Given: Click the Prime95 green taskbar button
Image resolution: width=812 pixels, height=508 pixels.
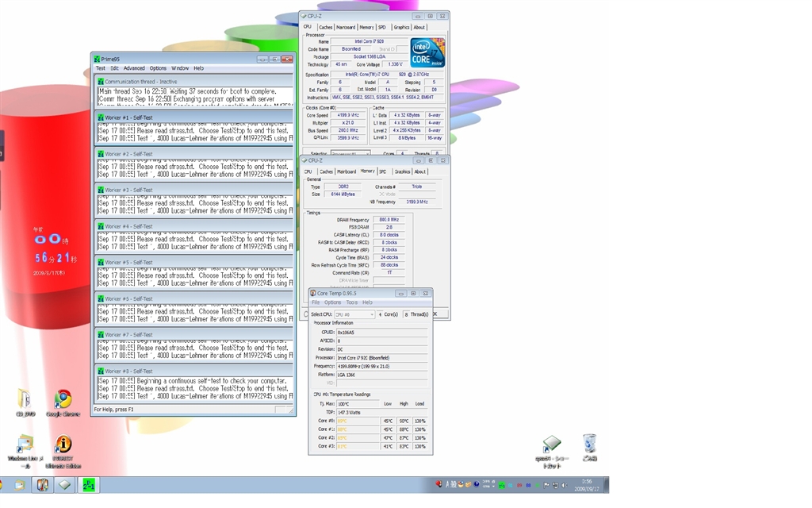Looking at the screenshot, I should [x=89, y=485].
